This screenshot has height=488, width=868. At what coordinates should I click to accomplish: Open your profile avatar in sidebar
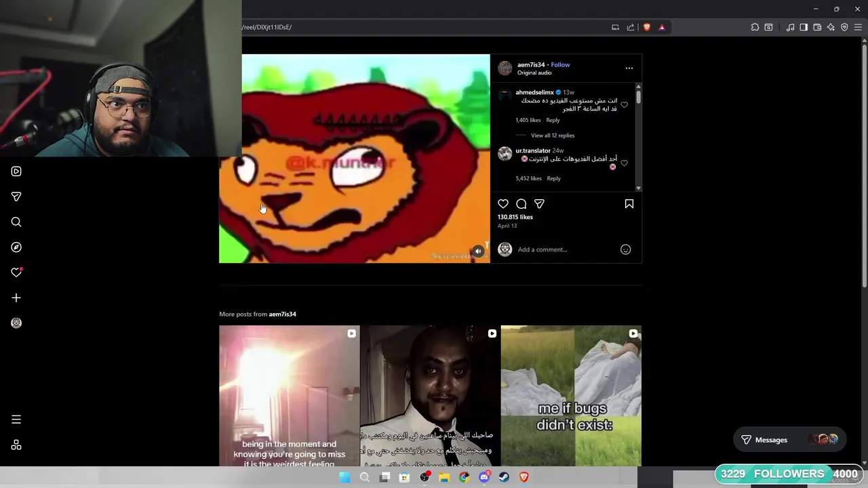click(x=16, y=323)
